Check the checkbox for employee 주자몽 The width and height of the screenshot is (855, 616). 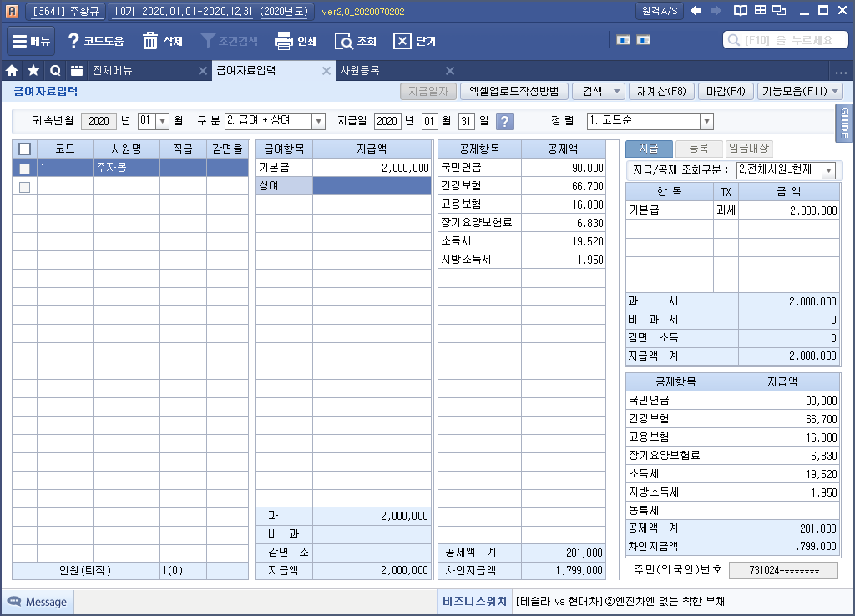point(24,169)
